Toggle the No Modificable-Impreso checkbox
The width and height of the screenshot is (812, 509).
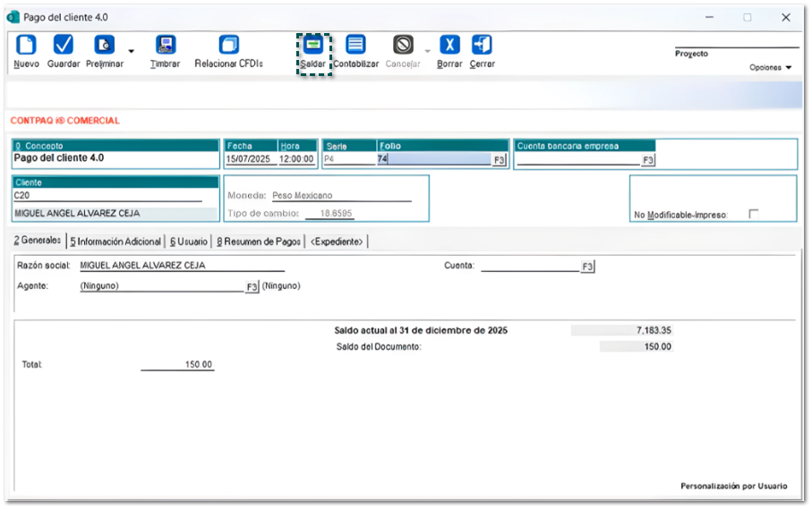753,215
